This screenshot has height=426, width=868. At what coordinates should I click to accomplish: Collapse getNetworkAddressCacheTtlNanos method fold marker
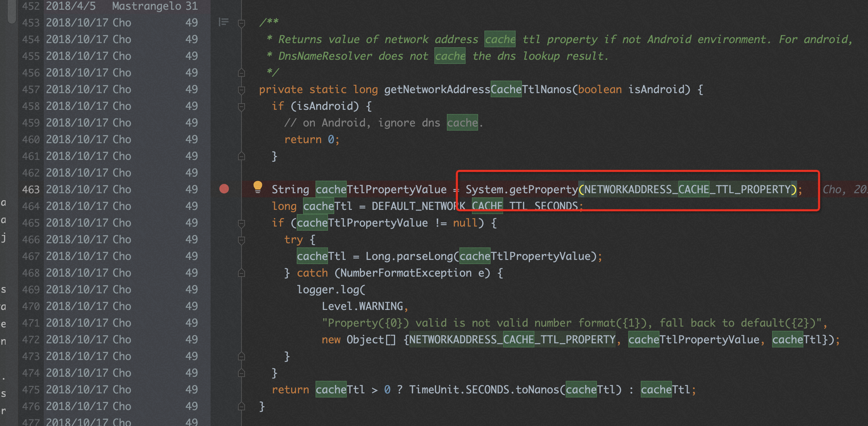point(241,90)
